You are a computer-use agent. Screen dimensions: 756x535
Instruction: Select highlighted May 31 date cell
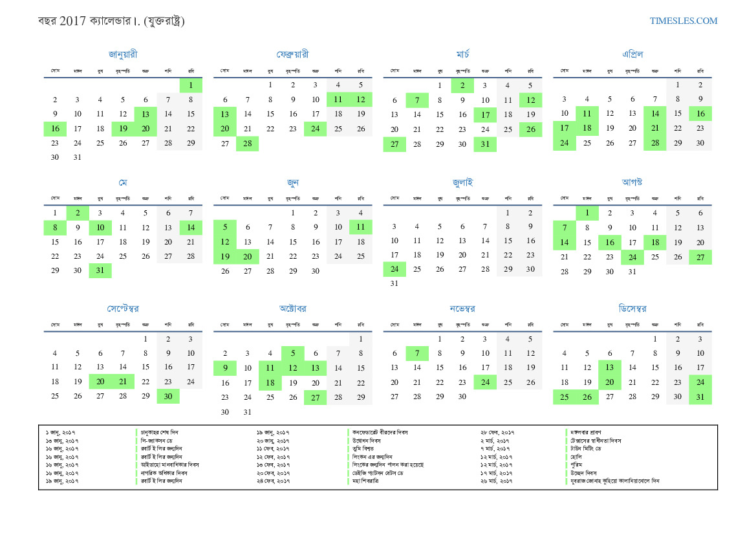tap(100, 271)
